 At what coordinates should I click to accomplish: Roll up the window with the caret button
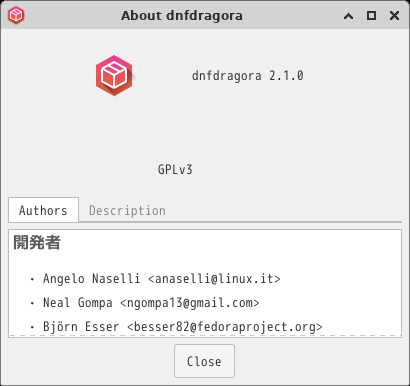pos(348,16)
